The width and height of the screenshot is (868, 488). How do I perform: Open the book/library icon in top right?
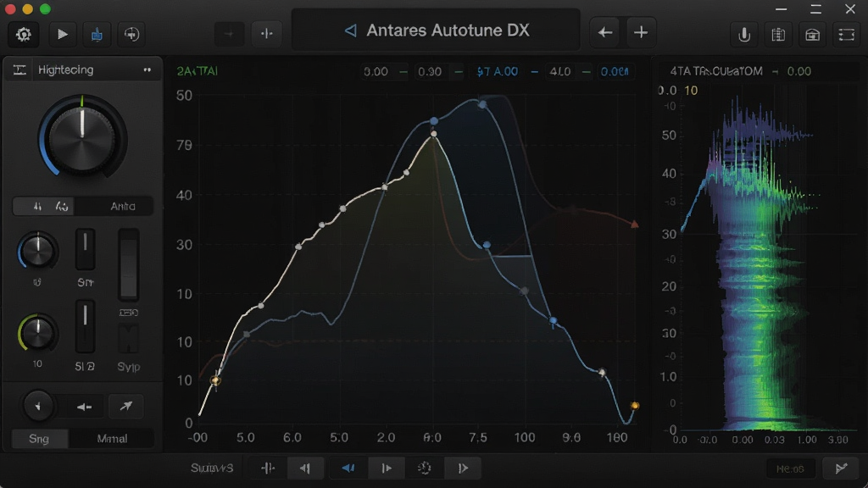(778, 35)
